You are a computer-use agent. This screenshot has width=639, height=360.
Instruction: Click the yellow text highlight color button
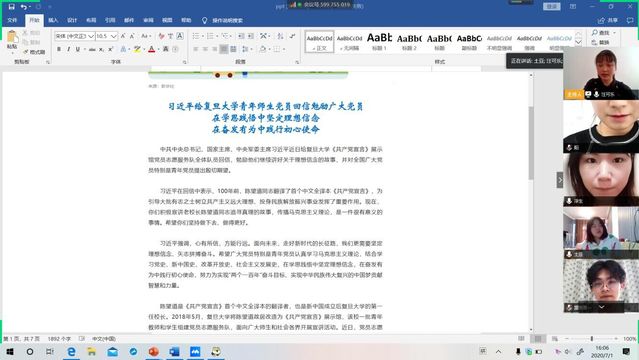coord(137,49)
